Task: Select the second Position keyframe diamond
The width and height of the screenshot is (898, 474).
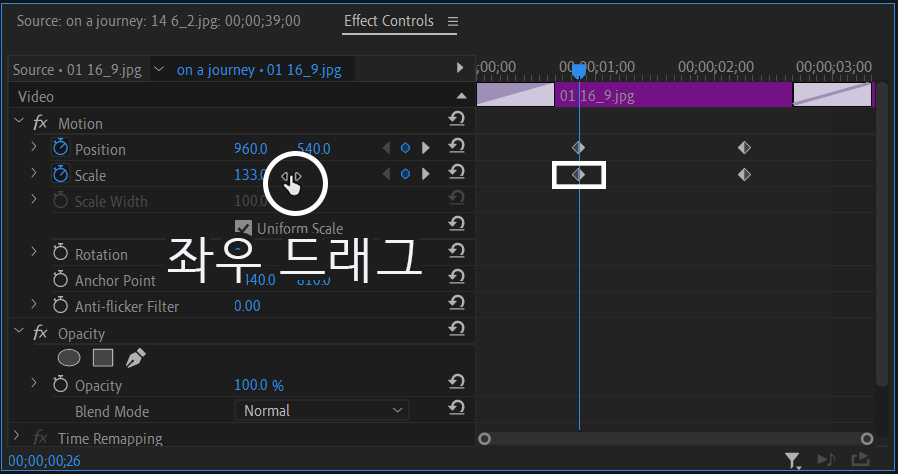Action: (x=744, y=148)
